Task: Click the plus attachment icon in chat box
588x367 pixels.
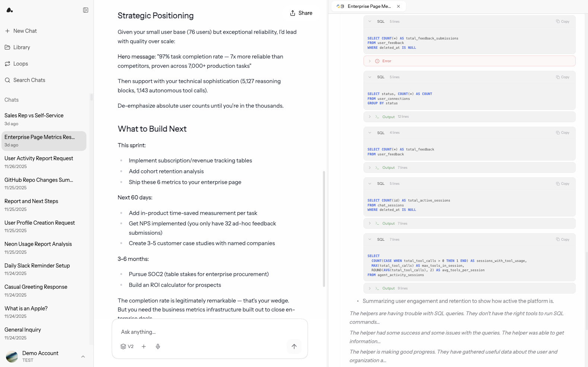Action: 144,347
